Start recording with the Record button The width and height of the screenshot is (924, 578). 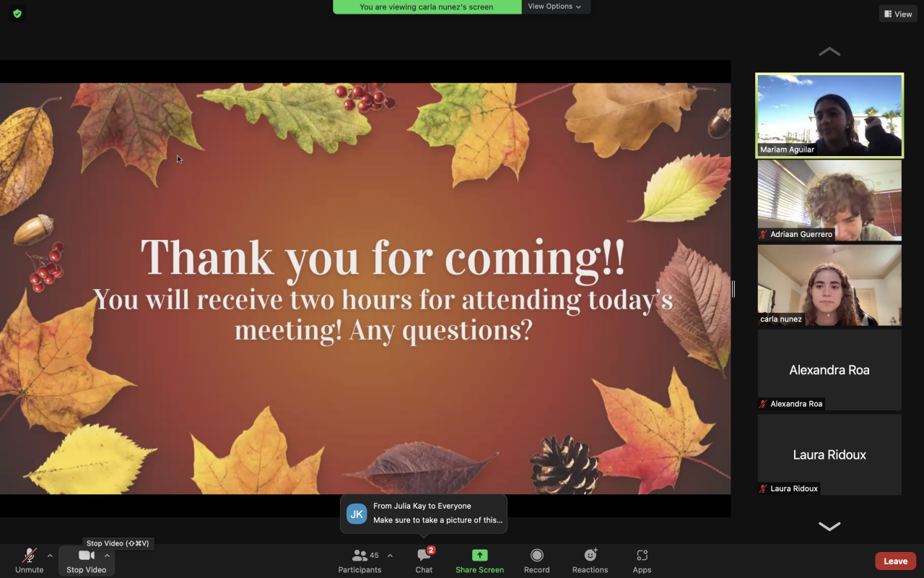536,561
